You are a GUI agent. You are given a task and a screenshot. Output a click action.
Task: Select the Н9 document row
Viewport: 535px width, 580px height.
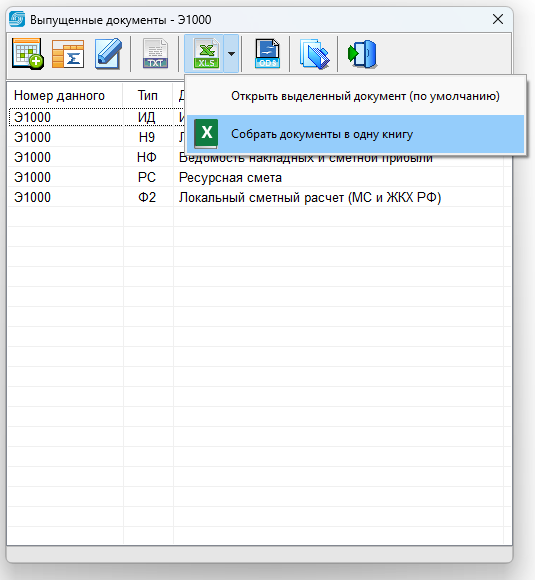[x=97, y=137]
